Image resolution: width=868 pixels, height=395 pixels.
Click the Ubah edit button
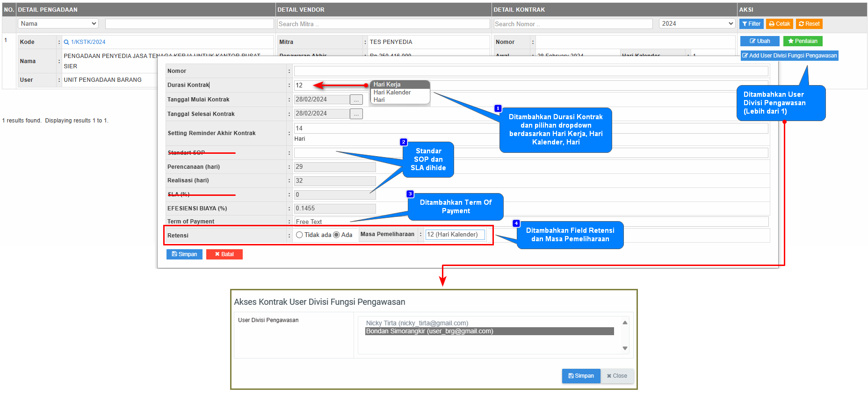pyautogui.click(x=759, y=41)
